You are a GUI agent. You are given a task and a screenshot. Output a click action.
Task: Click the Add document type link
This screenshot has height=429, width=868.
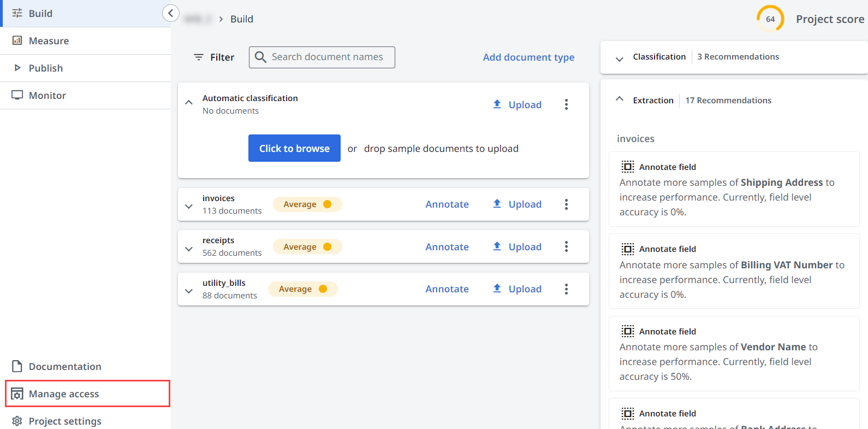point(528,57)
